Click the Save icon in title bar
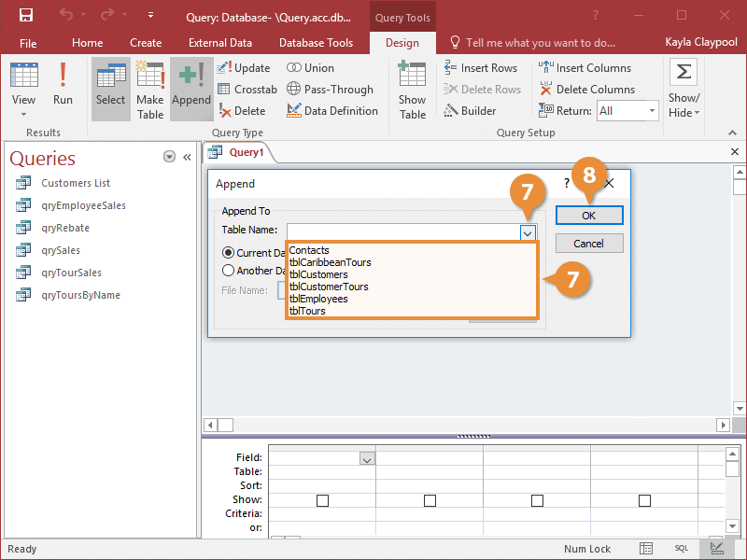 (26, 15)
